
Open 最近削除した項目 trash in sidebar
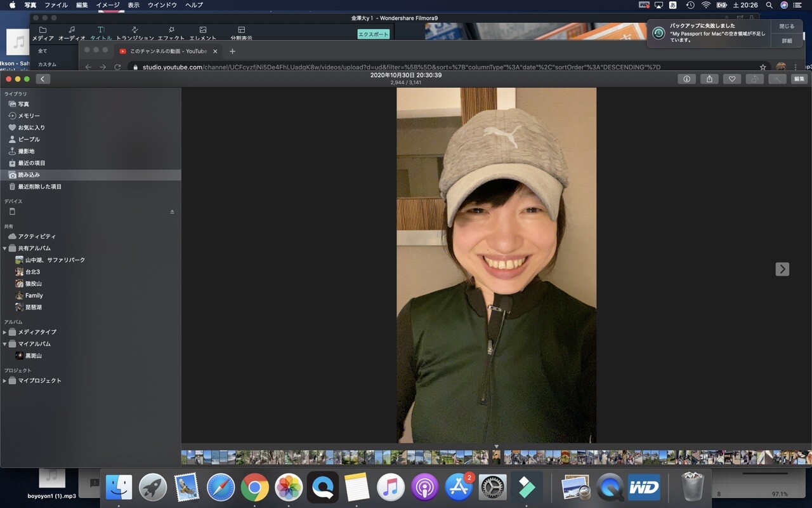(x=39, y=187)
